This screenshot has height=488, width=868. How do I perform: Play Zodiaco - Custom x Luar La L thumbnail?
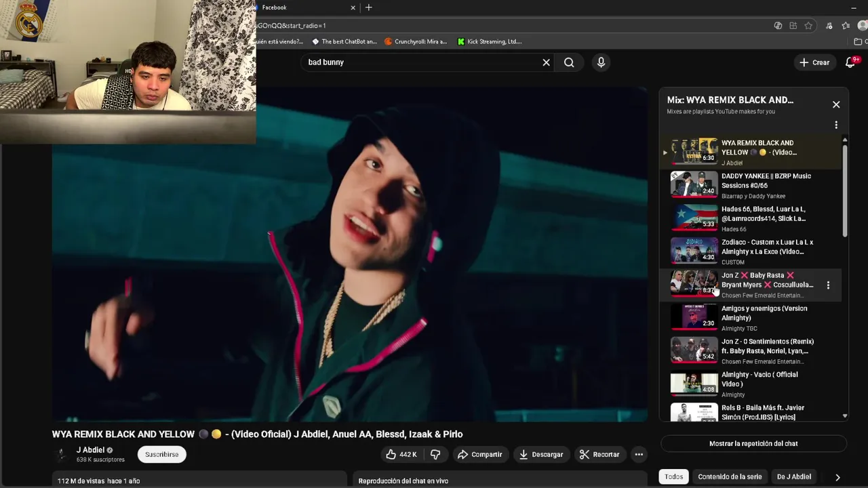tap(694, 250)
